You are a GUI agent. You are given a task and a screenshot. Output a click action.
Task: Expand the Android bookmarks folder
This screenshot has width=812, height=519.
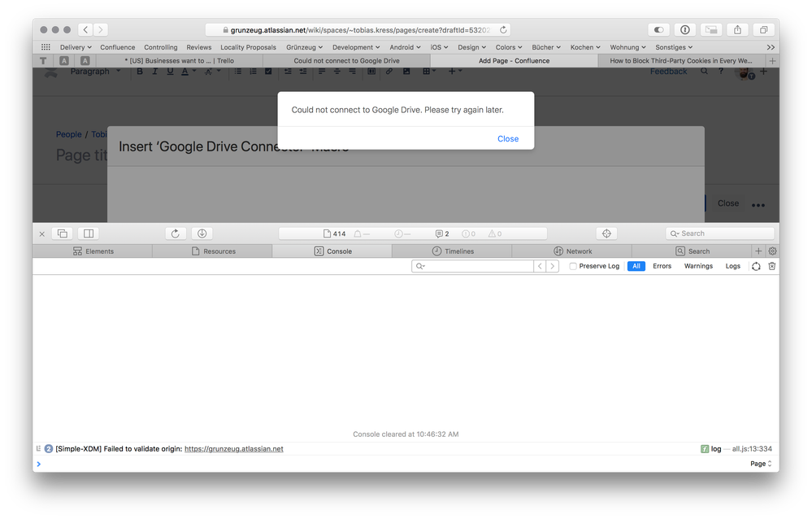(405, 47)
